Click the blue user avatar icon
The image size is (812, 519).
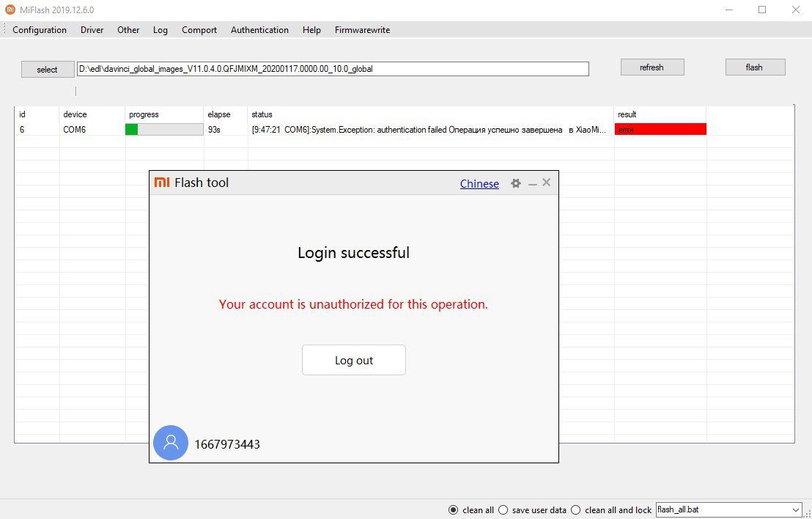tap(171, 443)
